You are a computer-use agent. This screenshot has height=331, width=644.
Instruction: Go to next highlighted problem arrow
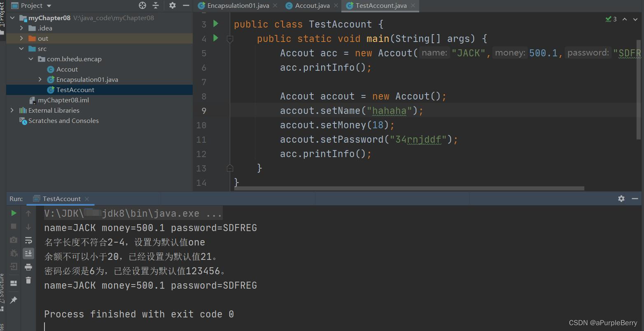[x=636, y=19]
